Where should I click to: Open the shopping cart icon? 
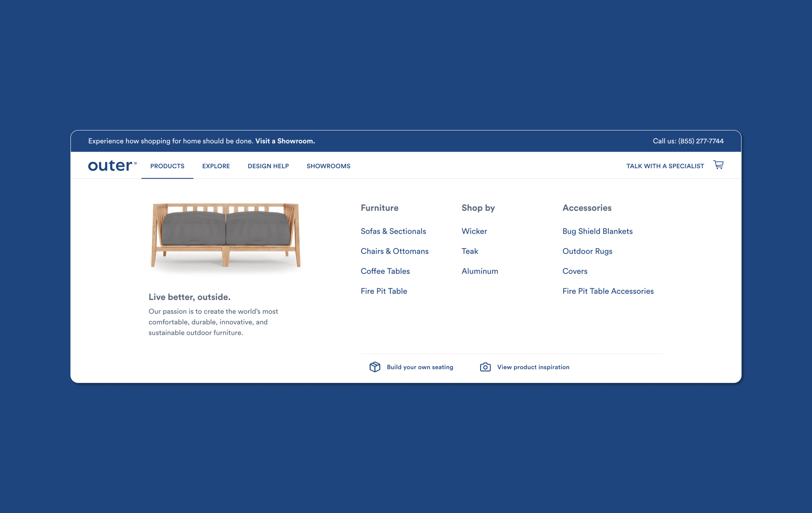718,165
